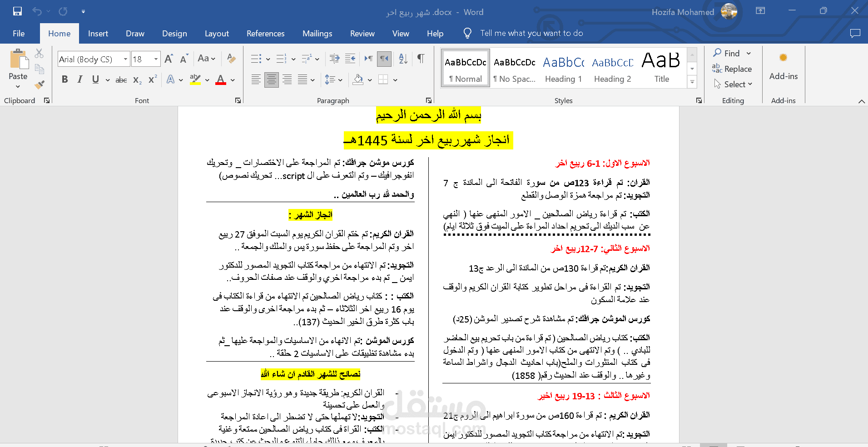868x447 pixels.
Task: Clear all formatting eraser icon
Action: (x=231, y=59)
